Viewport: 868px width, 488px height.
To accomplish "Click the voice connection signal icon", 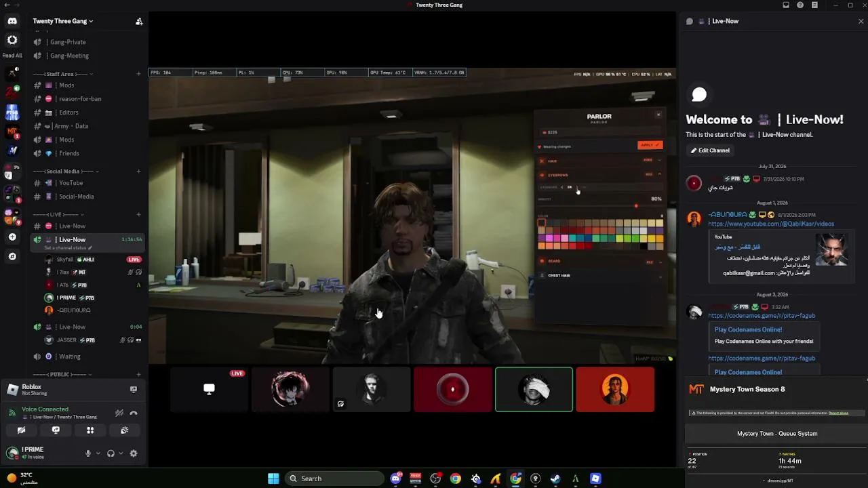I will pyautogui.click(x=12, y=413).
